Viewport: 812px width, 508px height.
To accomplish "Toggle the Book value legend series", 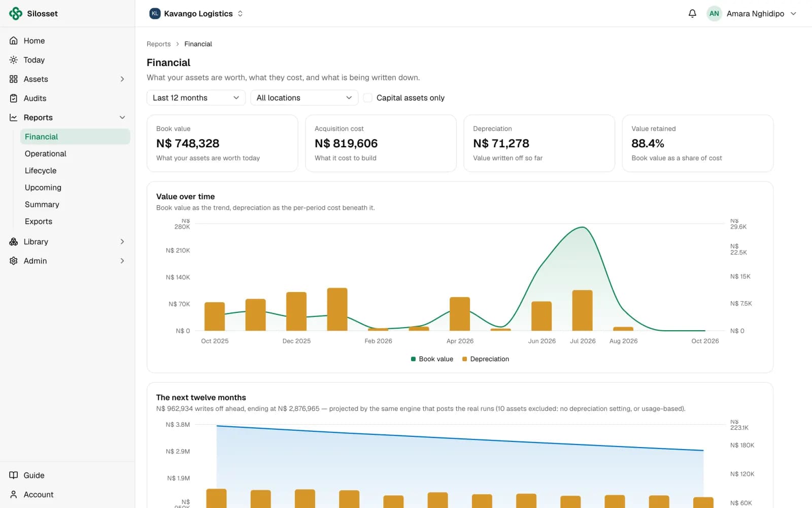I will [432, 359].
